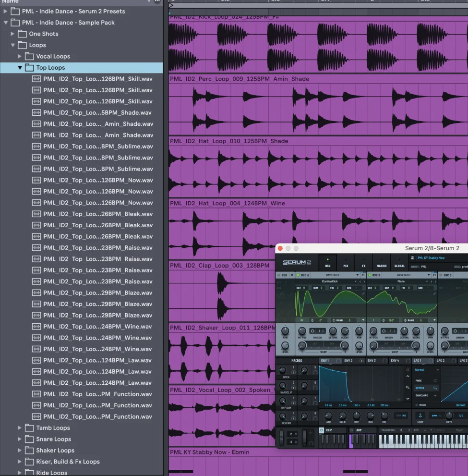Expand the Vocal Loops folder
This screenshot has width=468, height=476.
click(19, 56)
